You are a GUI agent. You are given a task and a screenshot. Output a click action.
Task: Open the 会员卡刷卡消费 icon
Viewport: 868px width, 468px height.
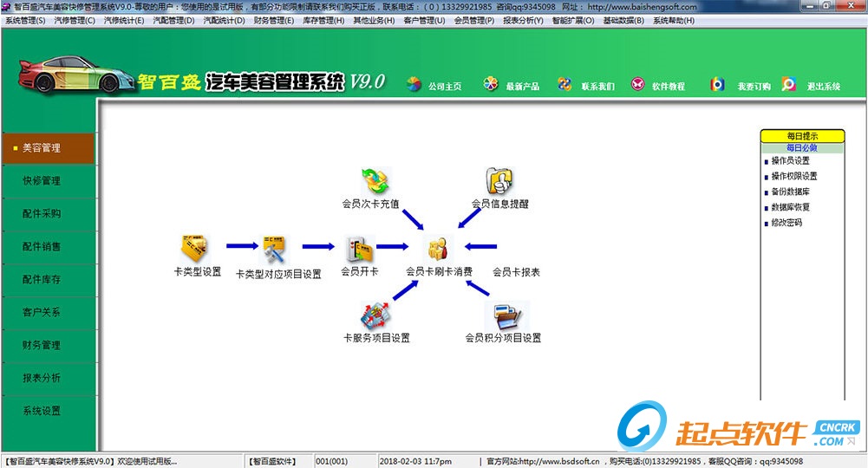click(x=439, y=249)
